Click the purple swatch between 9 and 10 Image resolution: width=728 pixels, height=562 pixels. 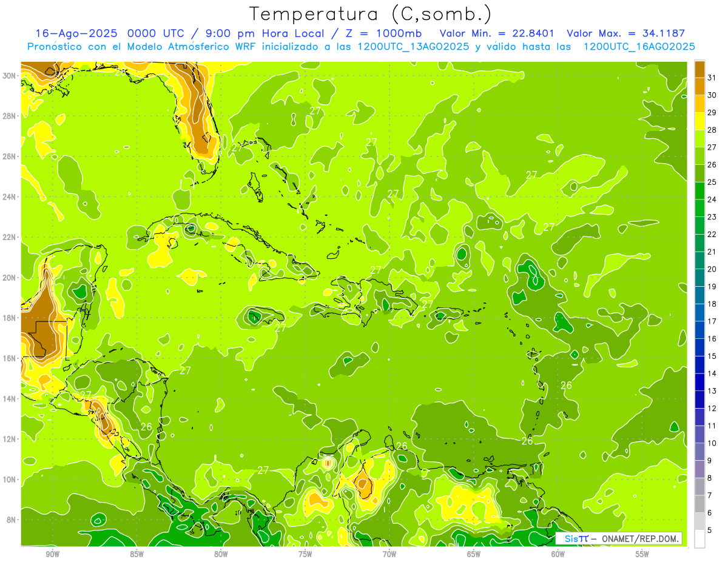[x=699, y=452]
